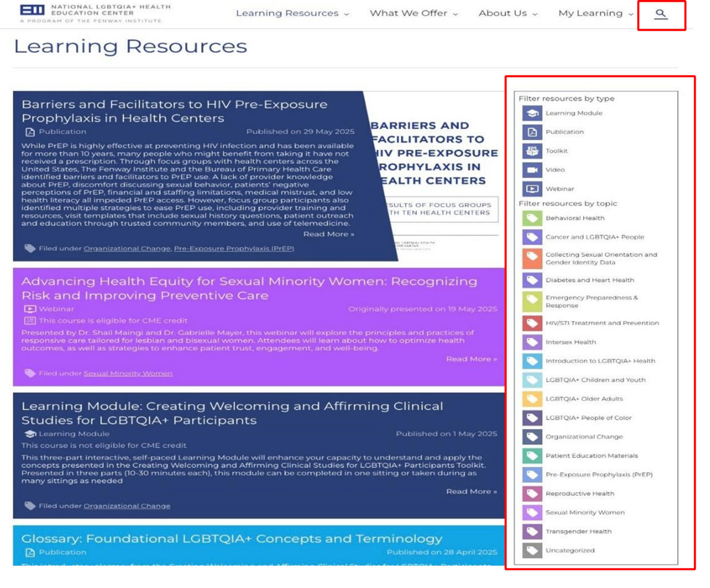Select the Webinar filter icon
710x588 pixels.
(532, 189)
